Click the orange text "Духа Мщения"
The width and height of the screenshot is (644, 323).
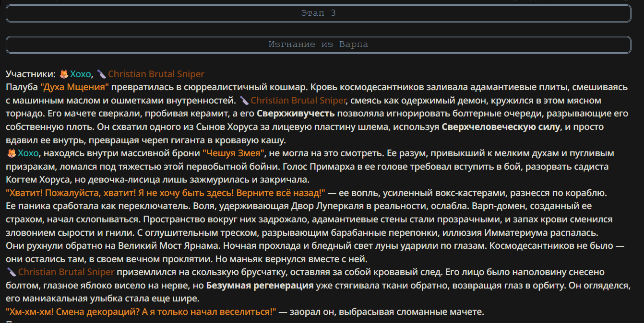(75, 88)
